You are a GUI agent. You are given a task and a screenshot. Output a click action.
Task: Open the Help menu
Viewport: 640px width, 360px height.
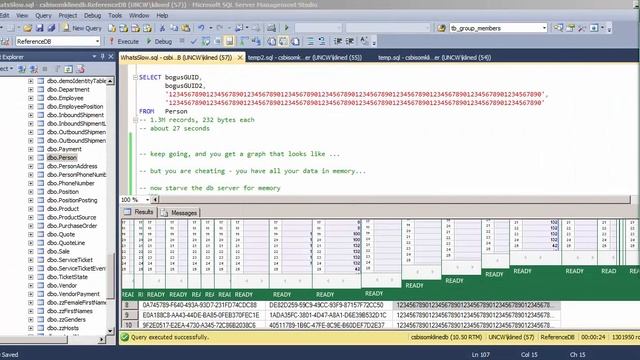coord(162,16)
